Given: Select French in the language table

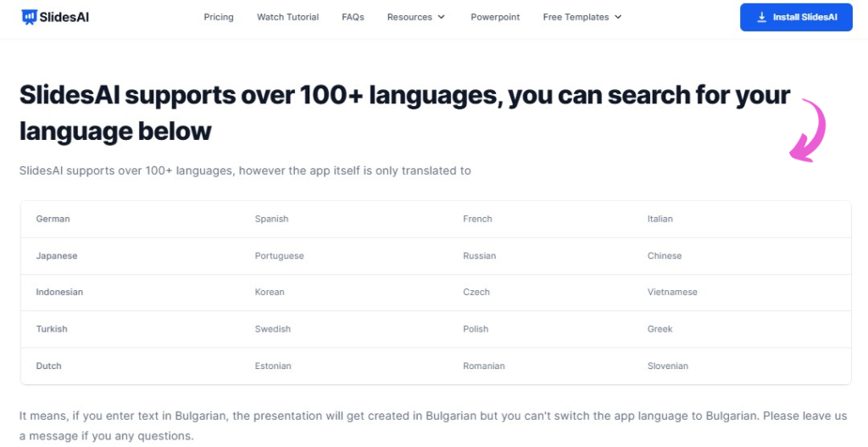Looking at the screenshot, I should (477, 219).
